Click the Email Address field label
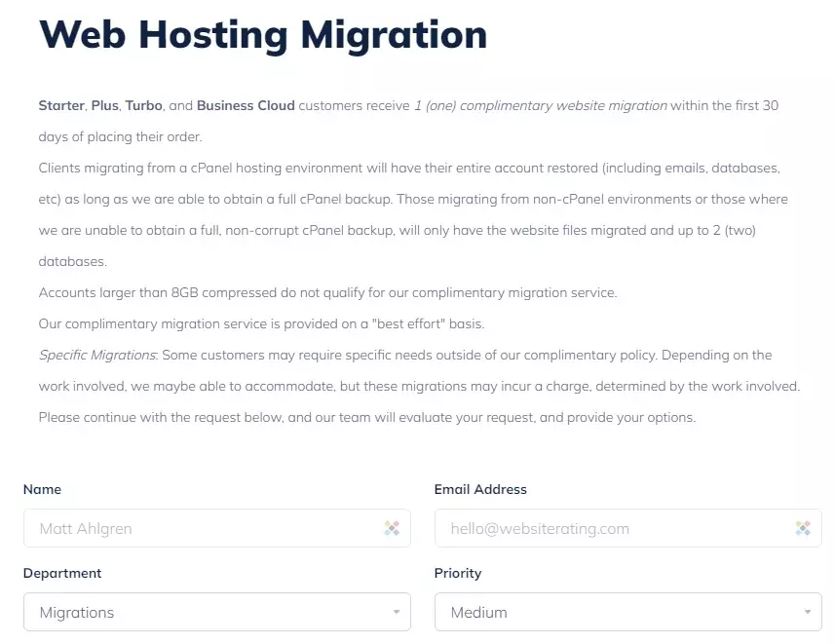835x644 pixels. pos(483,489)
